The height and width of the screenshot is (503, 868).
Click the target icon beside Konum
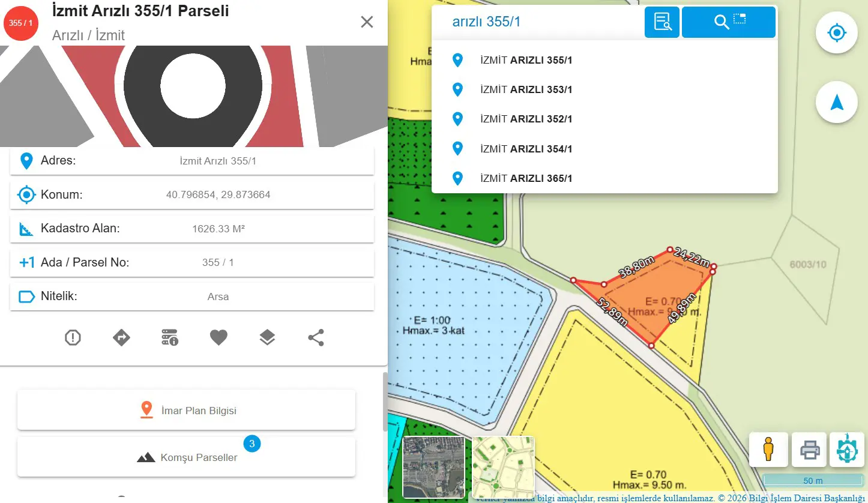coord(26,195)
